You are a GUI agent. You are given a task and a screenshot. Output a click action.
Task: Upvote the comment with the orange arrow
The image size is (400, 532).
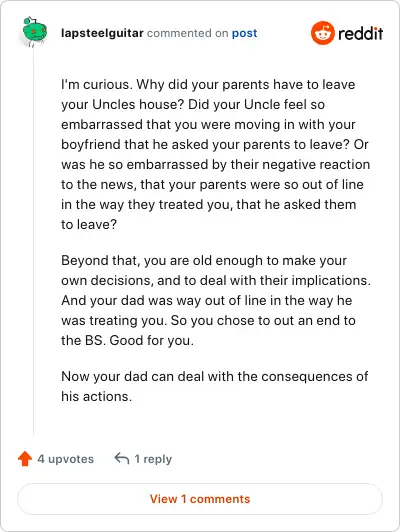[25, 459]
